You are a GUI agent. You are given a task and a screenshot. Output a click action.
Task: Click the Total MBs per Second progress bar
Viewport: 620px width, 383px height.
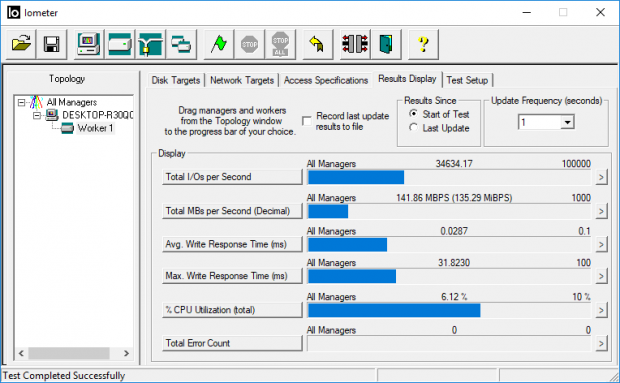(x=449, y=211)
